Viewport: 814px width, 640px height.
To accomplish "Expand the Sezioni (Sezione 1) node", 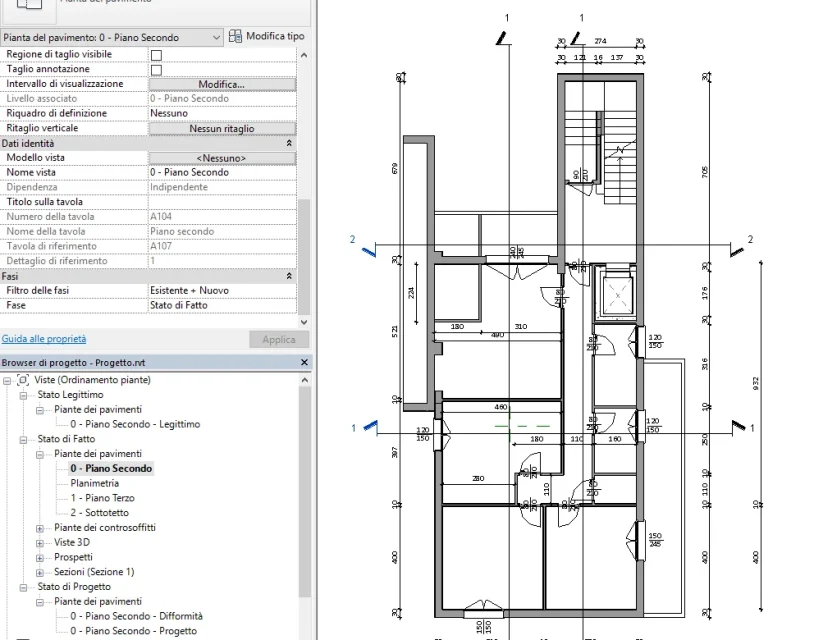I will point(40,573).
